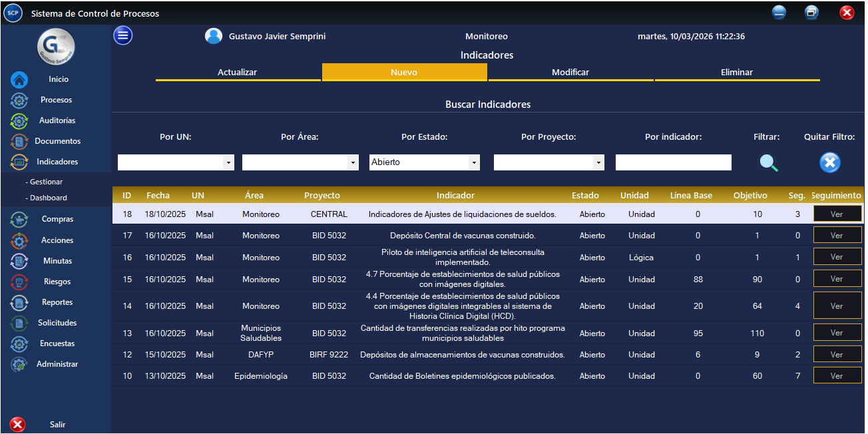Viewport: 868px width, 434px height.
Task: Click Ver button for indicator ID 18
Action: point(837,214)
